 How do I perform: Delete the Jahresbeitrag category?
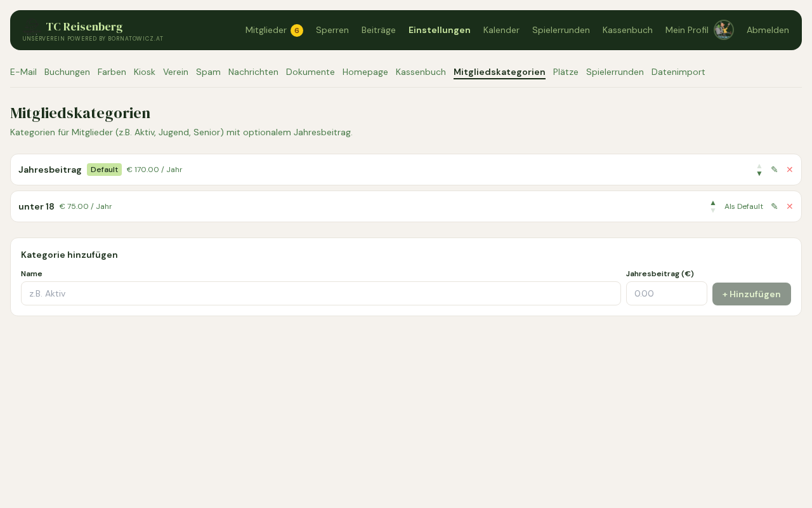790,170
